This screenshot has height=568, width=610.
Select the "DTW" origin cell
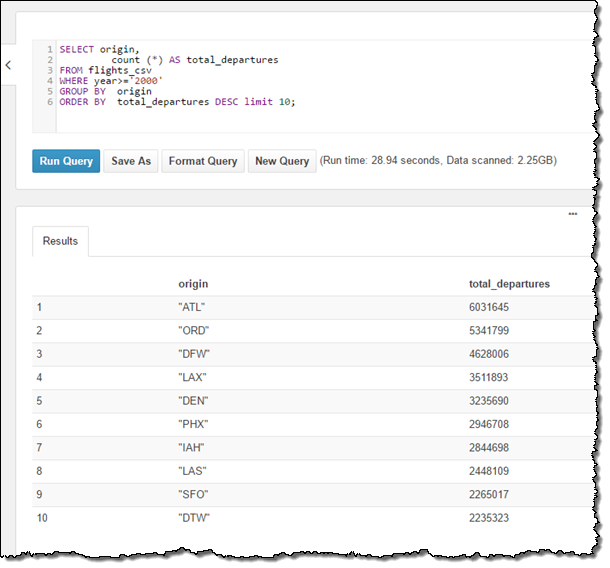[192, 519]
